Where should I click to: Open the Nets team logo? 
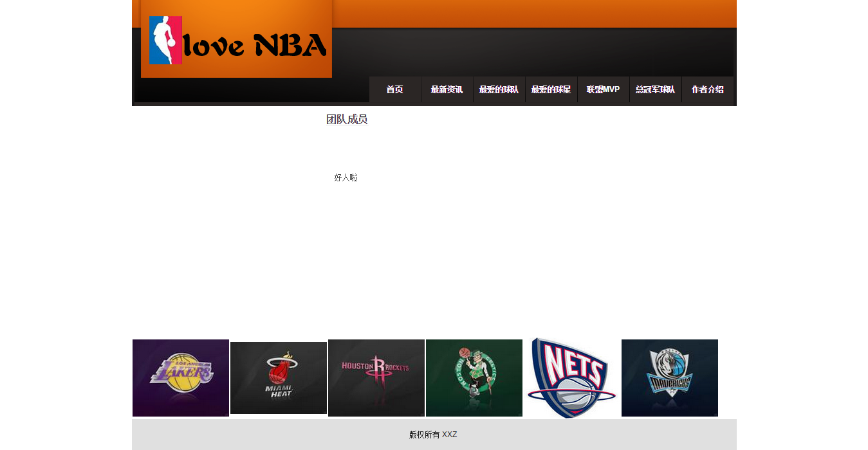[x=572, y=378]
